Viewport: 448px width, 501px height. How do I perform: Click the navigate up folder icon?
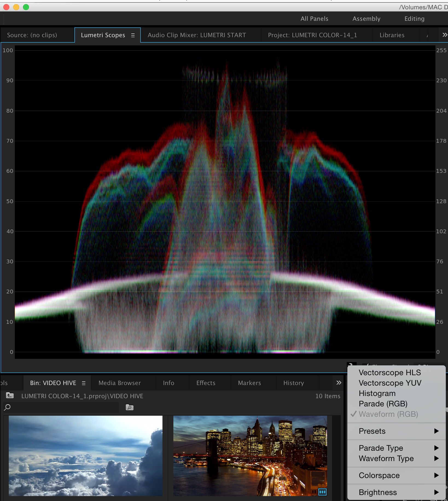click(x=10, y=395)
